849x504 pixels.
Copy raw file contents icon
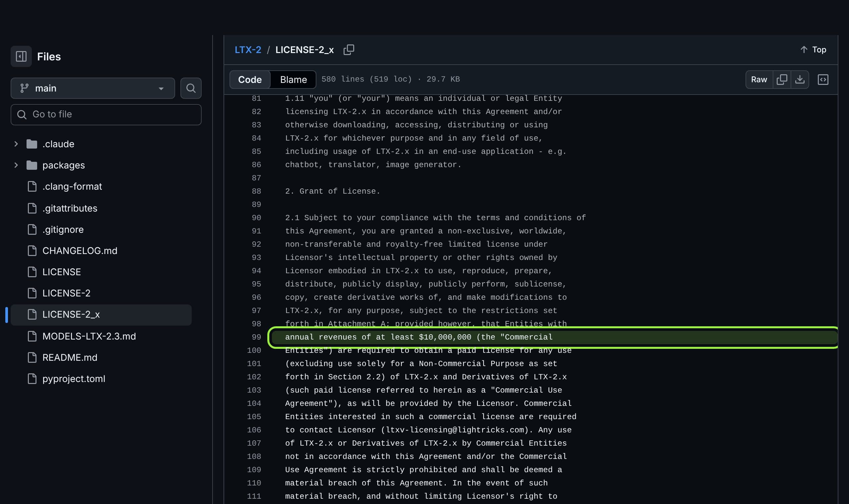[782, 80]
